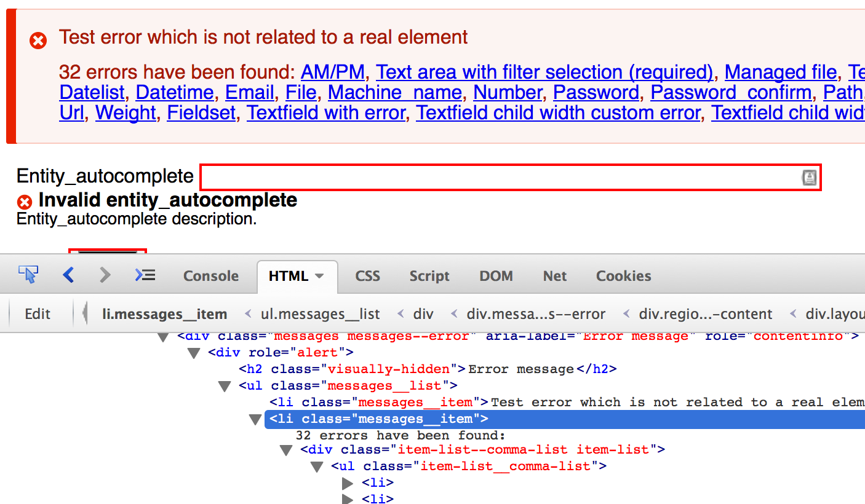Image resolution: width=865 pixels, height=504 pixels.
Task: Open the Console tab
Action: [210, 276]
